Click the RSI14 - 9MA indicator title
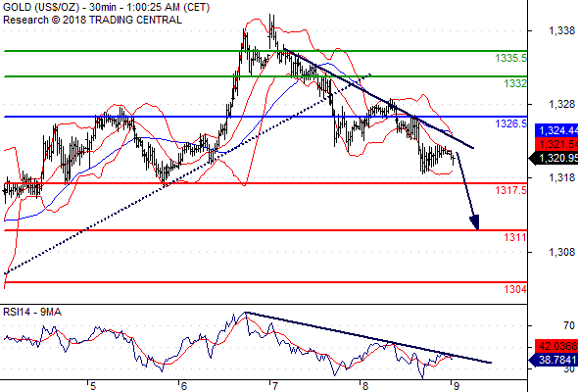This screenshot has width=578, height=392. point(32,312)
